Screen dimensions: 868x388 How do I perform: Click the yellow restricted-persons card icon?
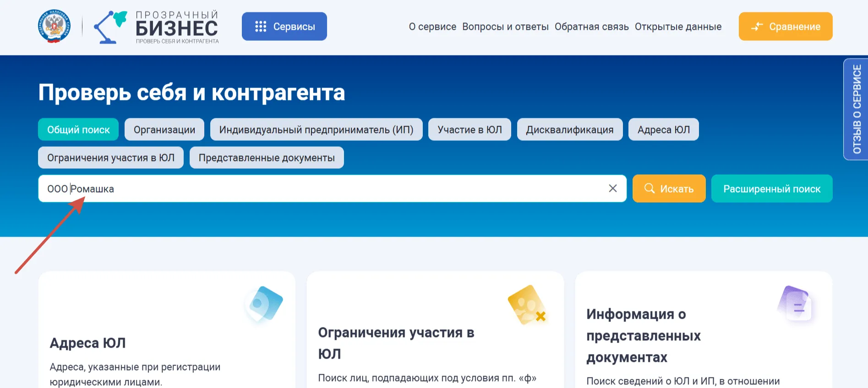tap(527, 305)
